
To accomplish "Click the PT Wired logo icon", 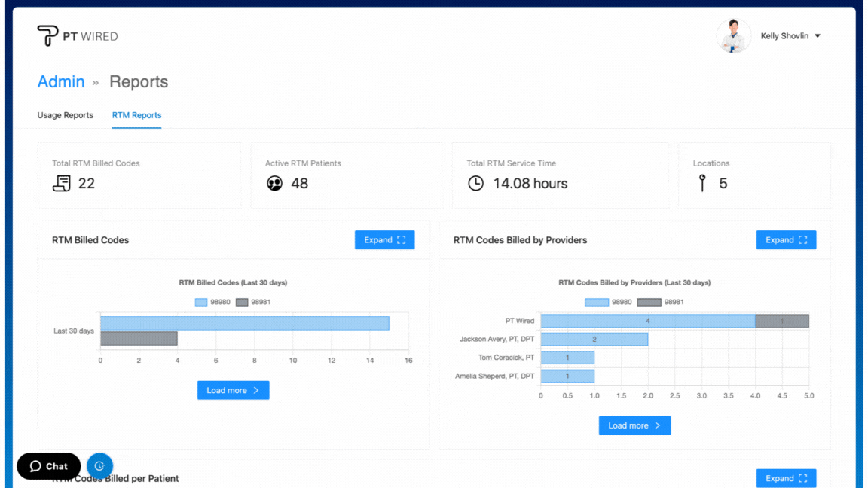I will click(x=47, y=35).
